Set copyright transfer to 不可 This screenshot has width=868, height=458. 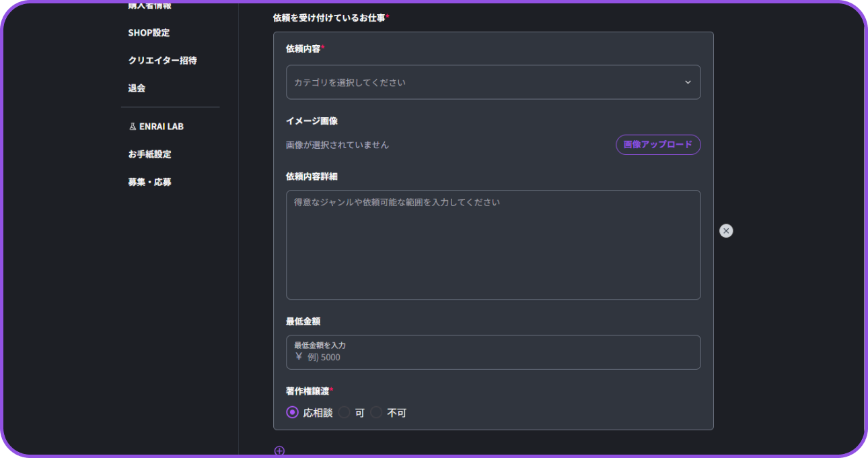point(377,412)
